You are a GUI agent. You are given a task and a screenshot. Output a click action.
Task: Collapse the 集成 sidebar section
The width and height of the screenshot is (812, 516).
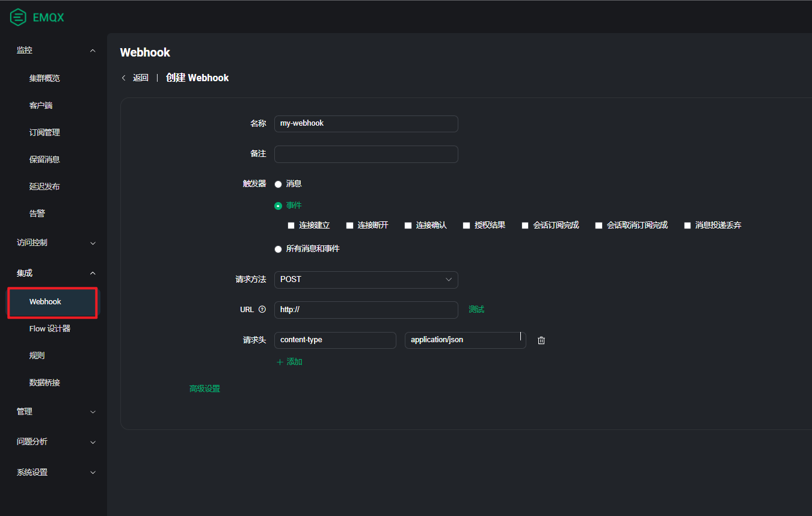point(93,273)
